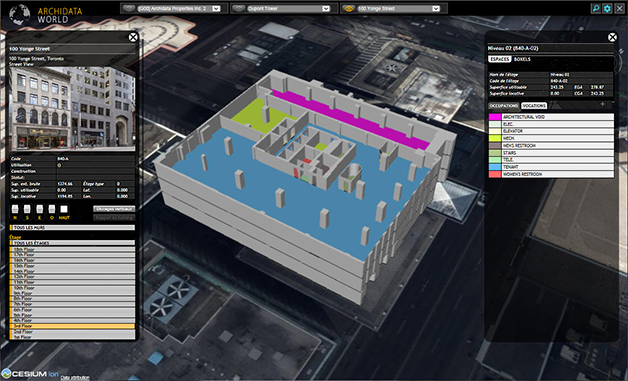Click the search magnifier icon in top bar

[596, 8]
